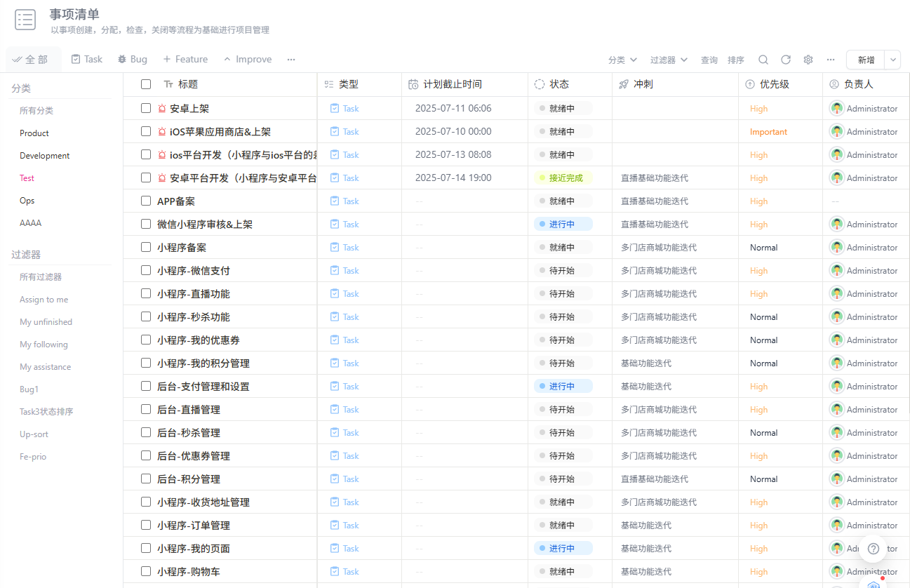910x588 pixels.
Task: Select the Task3状态排序 filter
Action: click(x=46, y=412)
